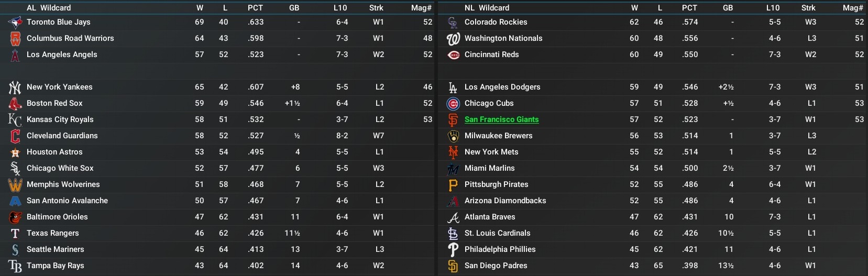Click the NL Wildcard Strk column header
The width and height of the screenshot is (868, 276).
click(808, 8)
